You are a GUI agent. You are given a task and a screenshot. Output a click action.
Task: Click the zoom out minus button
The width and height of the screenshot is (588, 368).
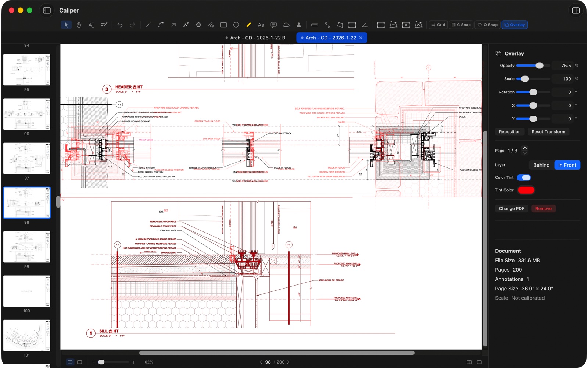93,362
